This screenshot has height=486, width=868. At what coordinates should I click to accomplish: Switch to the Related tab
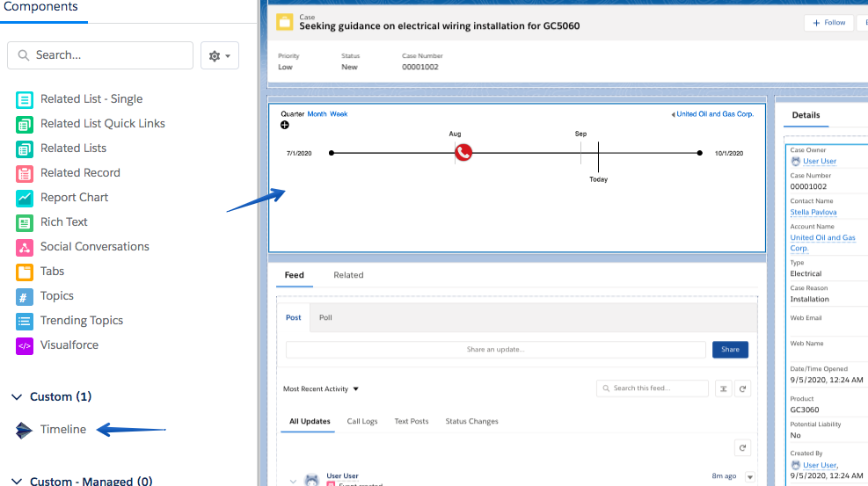pos(348,275)
